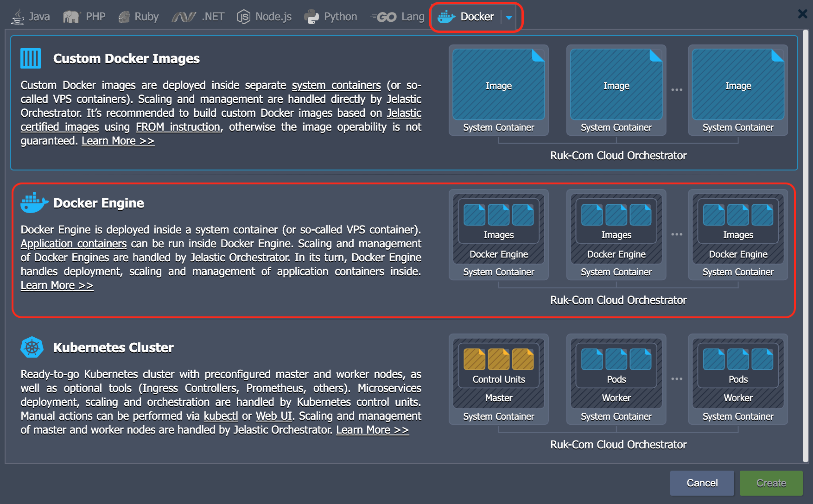Screen dimensions: 813x504
Task: Open the Python tab
Action: coord(330,16)
